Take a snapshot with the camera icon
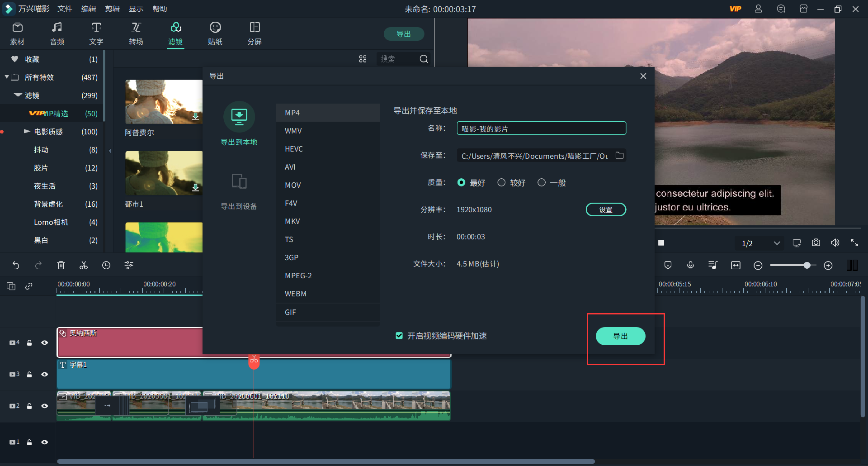Viewport: 868px width, 466px height. pos(816,243)
